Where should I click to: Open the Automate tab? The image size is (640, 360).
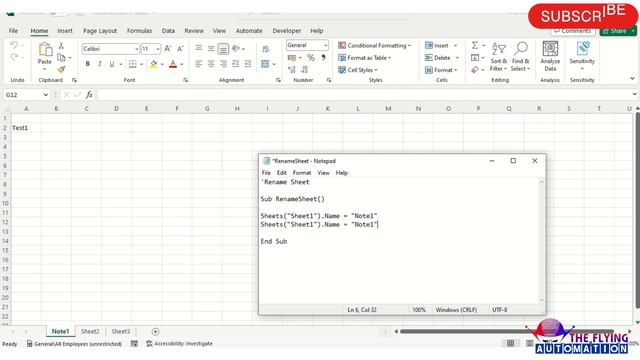pyautogui.click(x=249, y=31)
